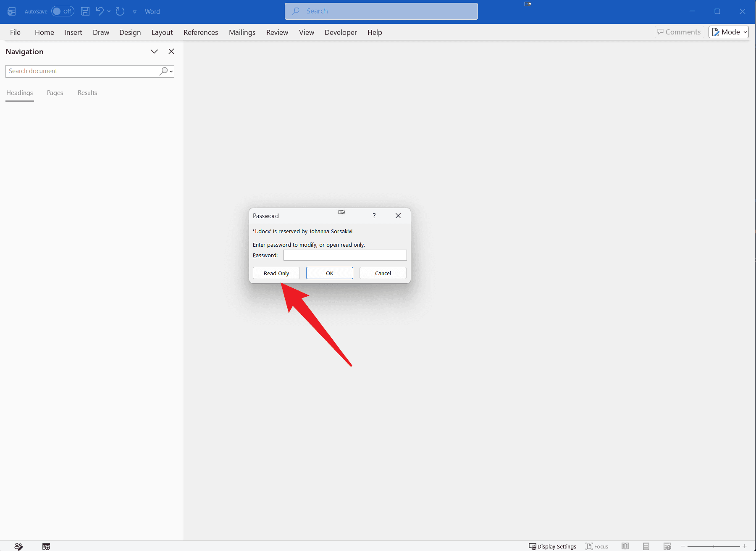Click the Read Only button
The width and height of the screenshot is (756, 551).
pyautogui.click(x=276, y=273)
